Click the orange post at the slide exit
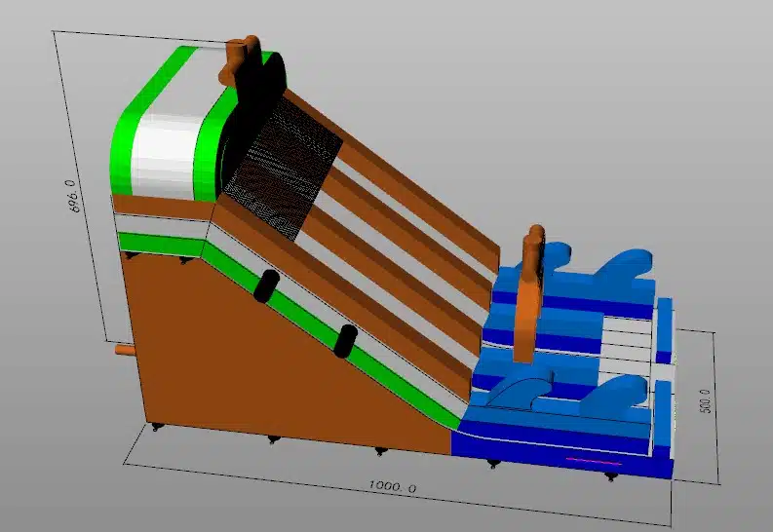This screenshot has width=773, height=532. click(x=530, y=292)
